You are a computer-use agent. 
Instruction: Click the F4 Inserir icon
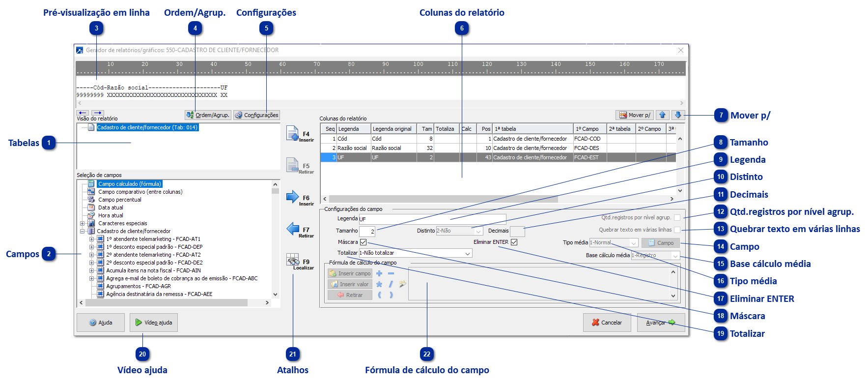point(293,134)
